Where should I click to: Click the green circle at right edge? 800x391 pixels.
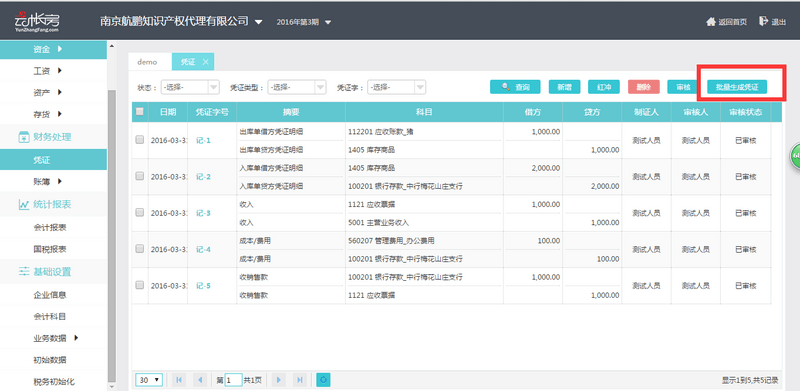795,156
